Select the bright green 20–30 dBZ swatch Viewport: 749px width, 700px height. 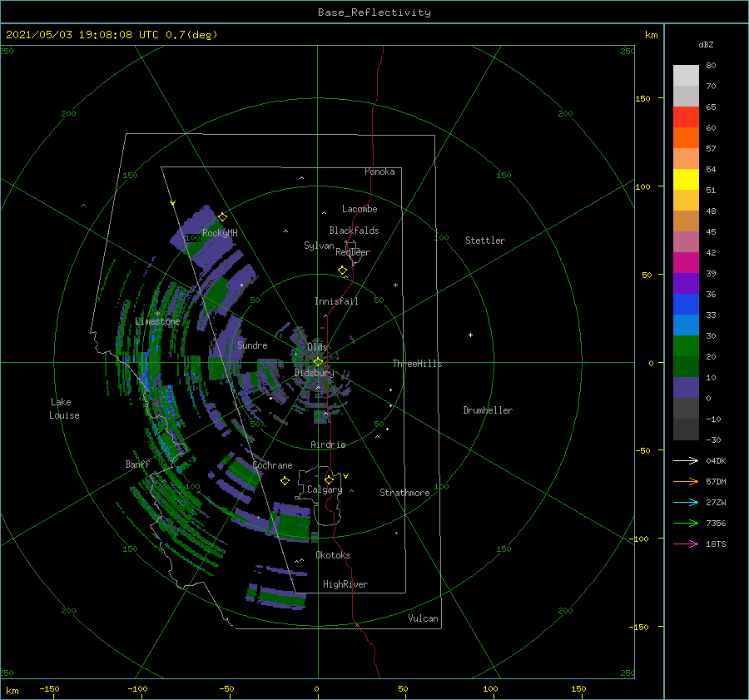click(x=686, y=346)
